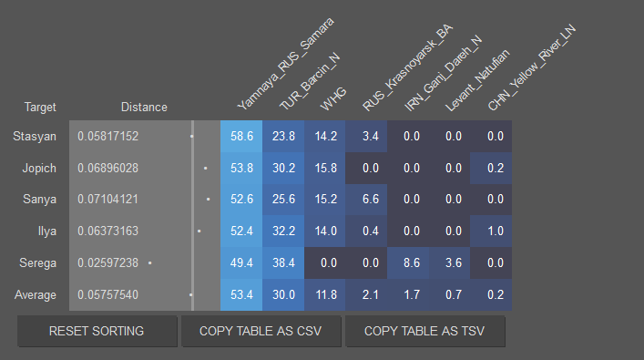The image size is (644, 360).
Task: Sort by the Distance column header
Action: [144, 108]
